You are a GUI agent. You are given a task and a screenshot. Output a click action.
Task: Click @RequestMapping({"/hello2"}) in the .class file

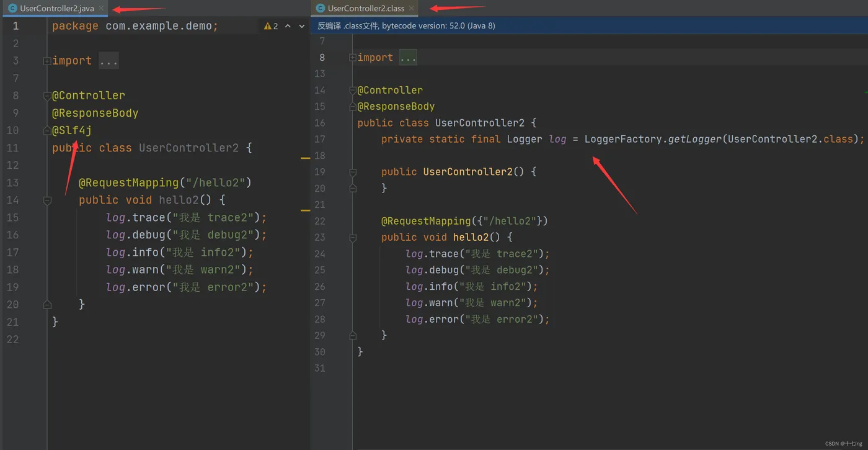point(464,221)
